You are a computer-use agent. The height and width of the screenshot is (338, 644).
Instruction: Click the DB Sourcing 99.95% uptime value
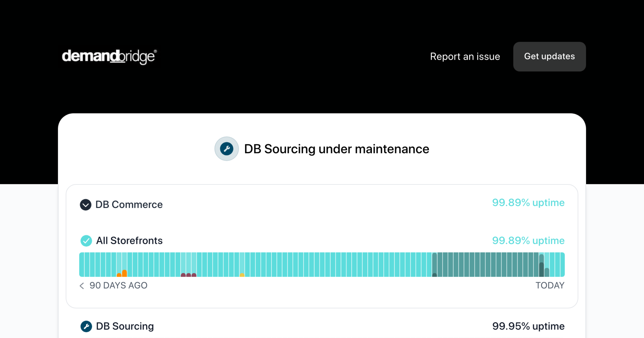click(528, 326)
